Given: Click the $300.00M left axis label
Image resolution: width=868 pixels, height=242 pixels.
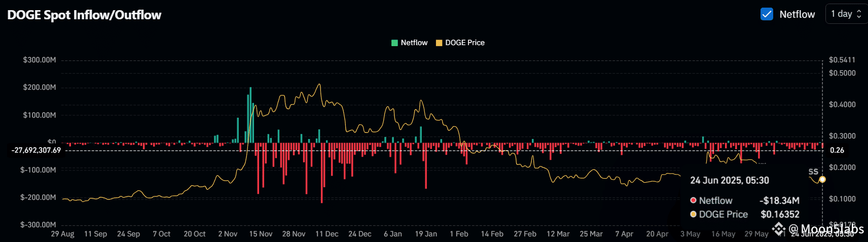Looking at the screenshot, I should pyautogui.click(x=40, y=60).
